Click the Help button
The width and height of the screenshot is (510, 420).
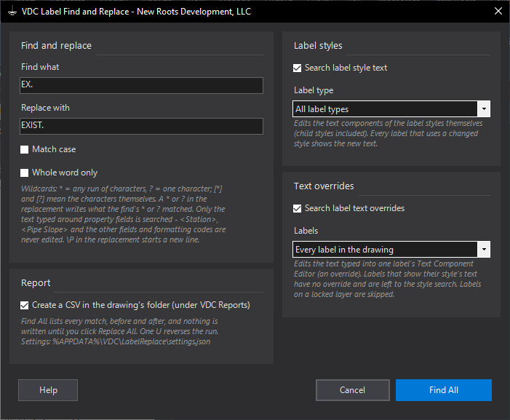pyautogui.click(x=48, y=389)
